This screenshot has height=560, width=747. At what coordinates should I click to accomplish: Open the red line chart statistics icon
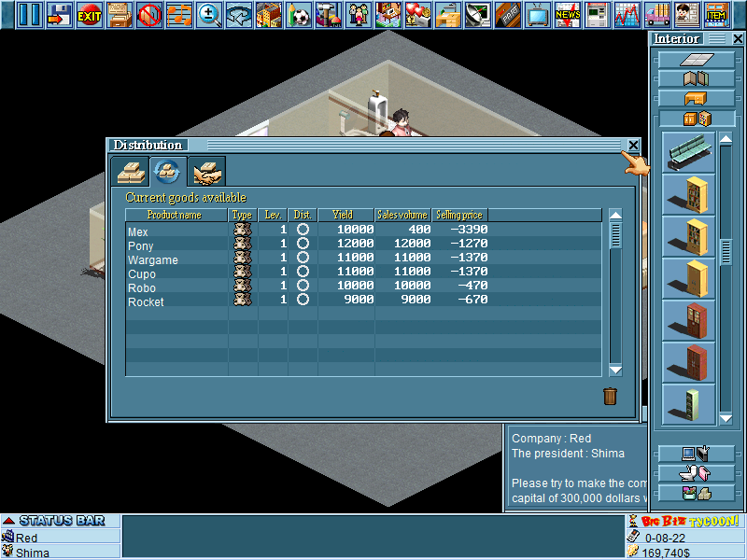tap(627, 15)
